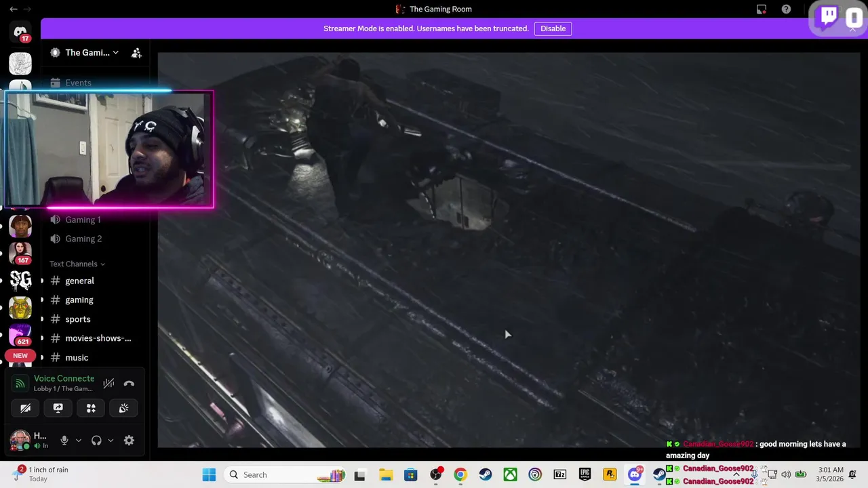The width and height of the screenshot is (868, 488).
Task: Open the volume speaker tray icon
Action: (786, 474)
